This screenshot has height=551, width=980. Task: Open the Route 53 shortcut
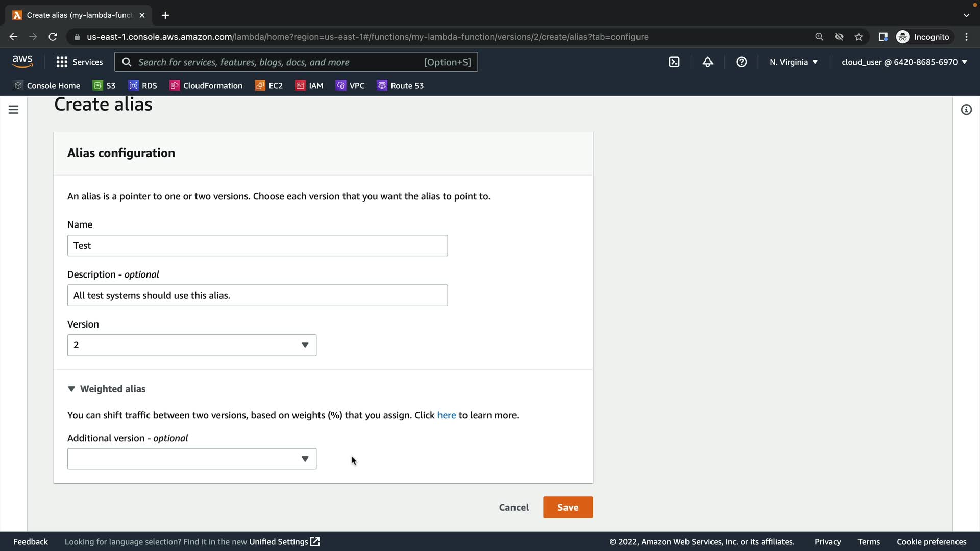tap(401, 86)
